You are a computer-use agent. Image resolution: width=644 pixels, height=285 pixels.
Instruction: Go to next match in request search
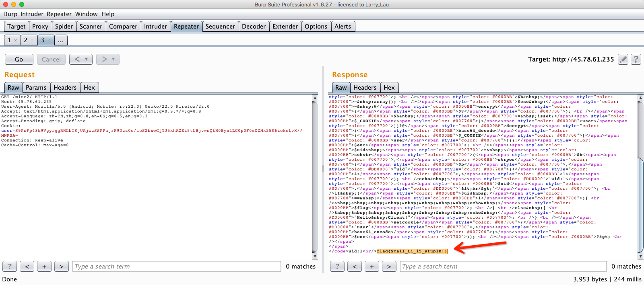tap(61, 266)
